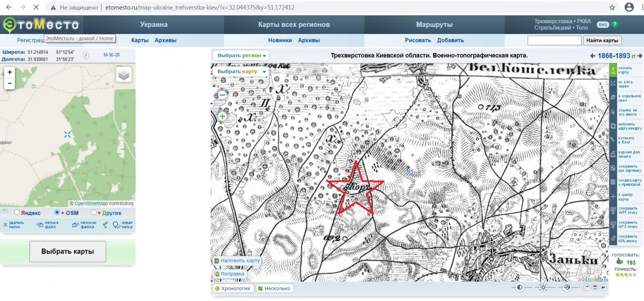Expand the Выбрать регион dropdown
The width and height of the screenshot is (644, 301).
point(241,55)
